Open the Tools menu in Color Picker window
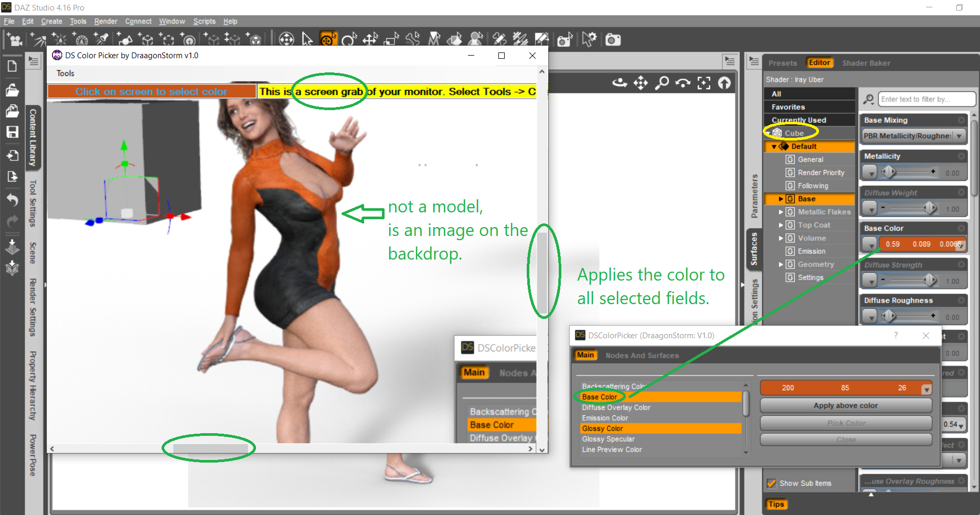Viewport: 980px width, 515px height. click(x=66, y=73)
